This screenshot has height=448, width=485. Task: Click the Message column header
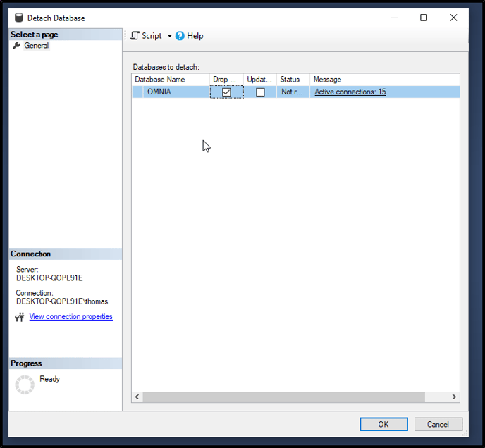(385, 80)
